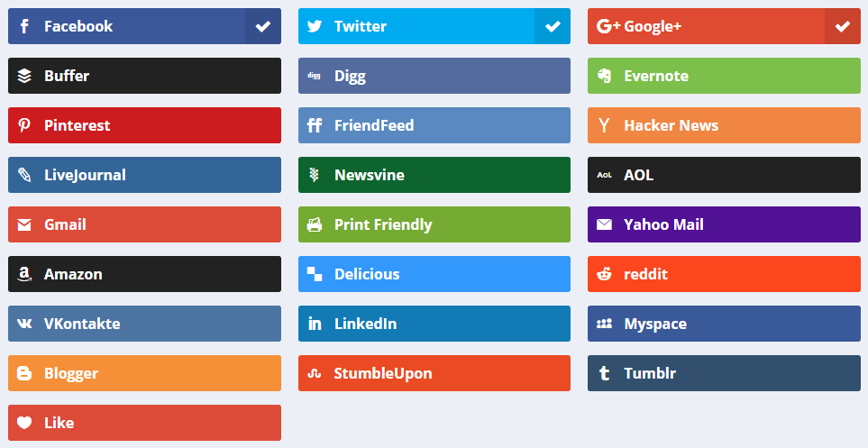Click the Amazon logo icon
868x448 pixels.
point(24,274)
